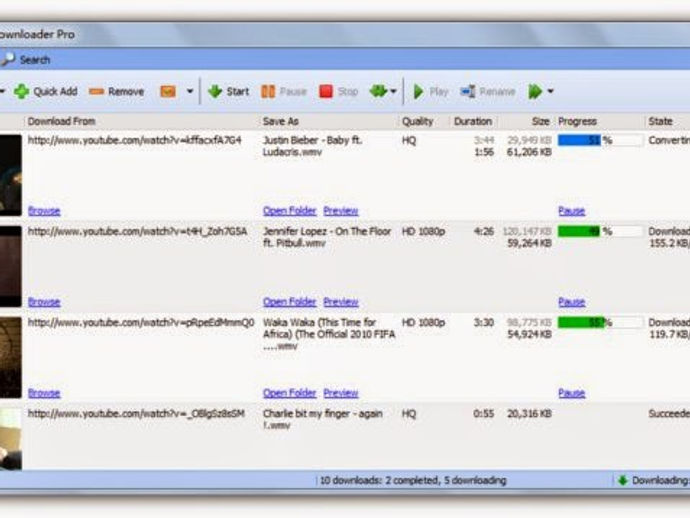Click the double green arrows icon
Screen dimensions: 690x518
[378, 92]
